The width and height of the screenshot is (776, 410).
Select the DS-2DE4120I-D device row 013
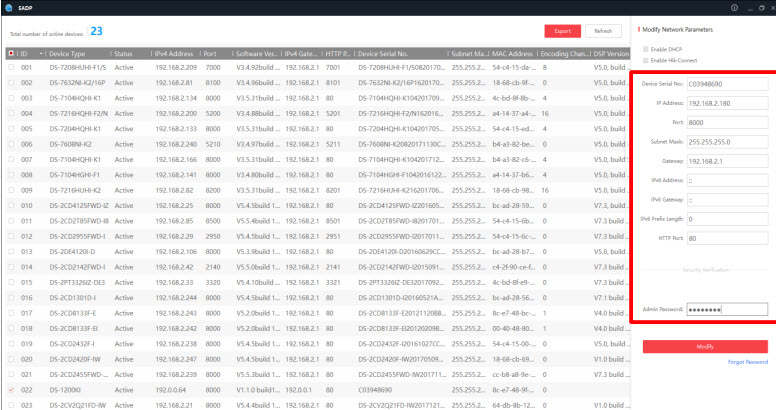tap(300, 251)
